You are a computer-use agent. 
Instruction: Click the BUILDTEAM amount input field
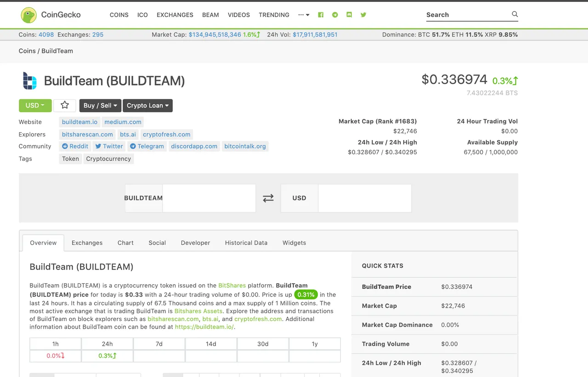[209, 198]
